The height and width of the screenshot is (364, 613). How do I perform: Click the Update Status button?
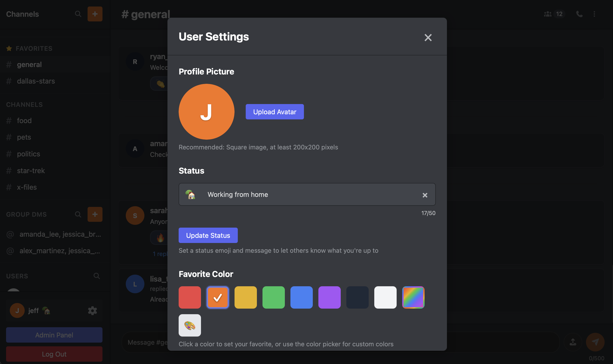(x=208, y=235)
